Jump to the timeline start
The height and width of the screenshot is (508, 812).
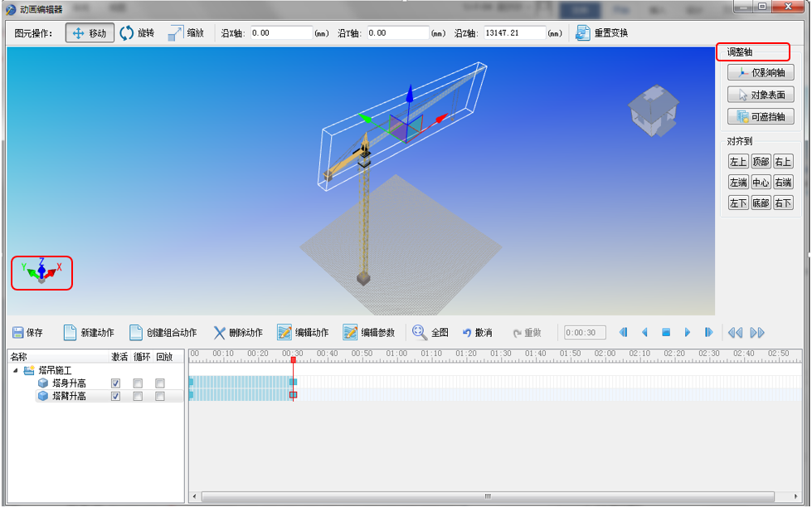(x=624, y=332)
